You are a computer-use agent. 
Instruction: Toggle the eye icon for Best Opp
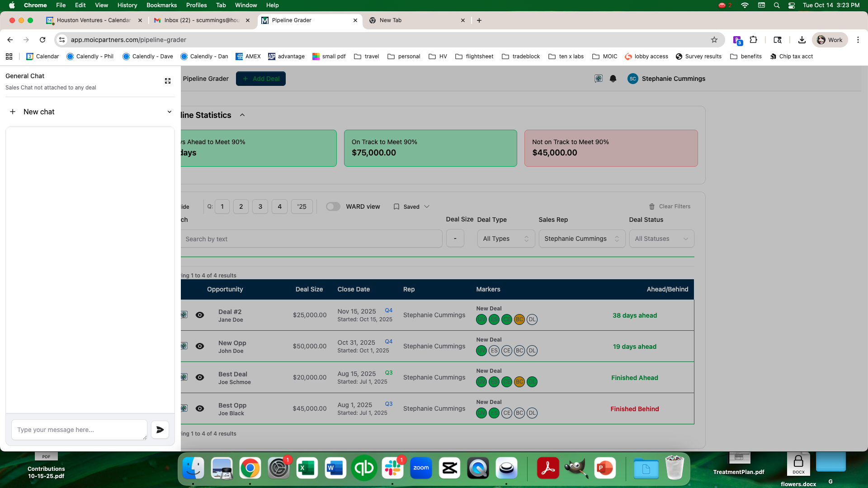coord(200,408)
